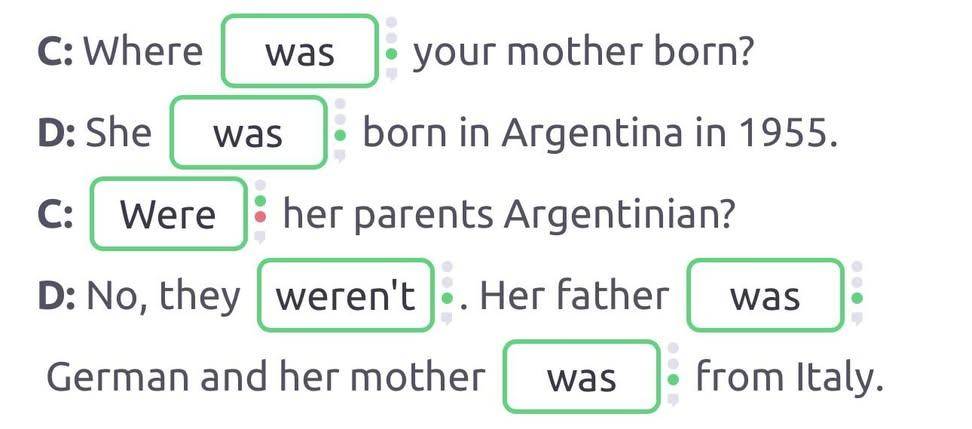This screenshot has height=429, width=972.
Task: Open the gray comment bubble under the red dot
Action: 261,238
